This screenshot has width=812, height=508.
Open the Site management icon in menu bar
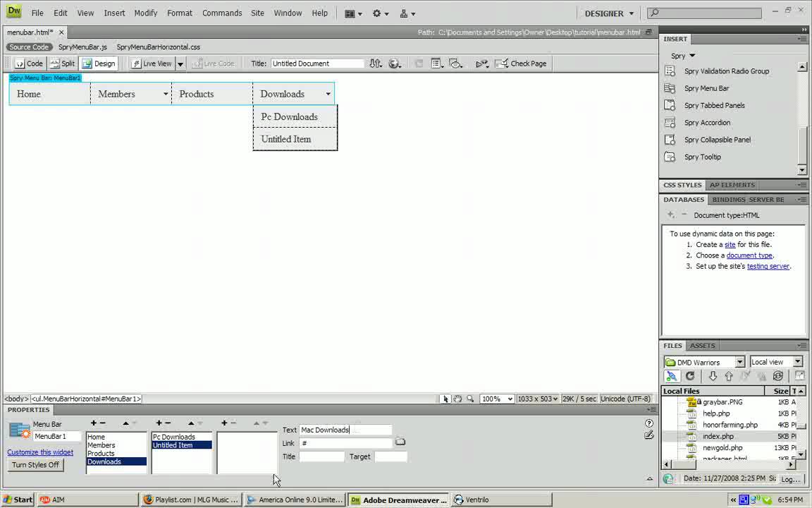(407, 13)
